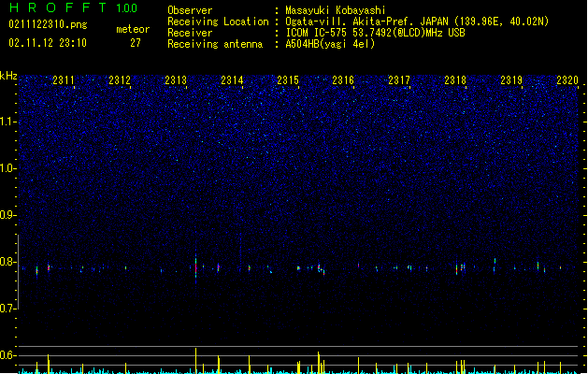Click the HROFFT program title
The width and height of the screenshot is (588, 374).
tap(58, 7)
